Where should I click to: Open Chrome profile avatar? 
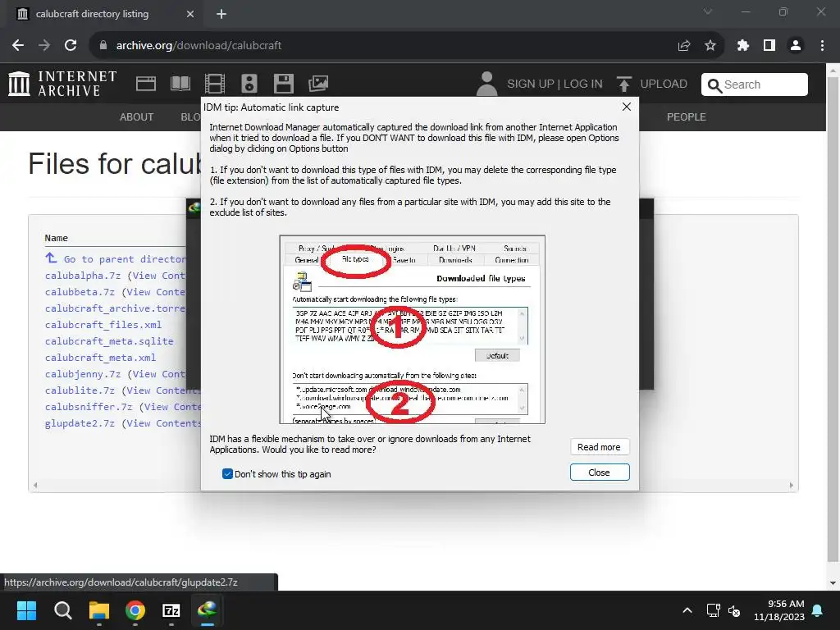coord(796,46)
